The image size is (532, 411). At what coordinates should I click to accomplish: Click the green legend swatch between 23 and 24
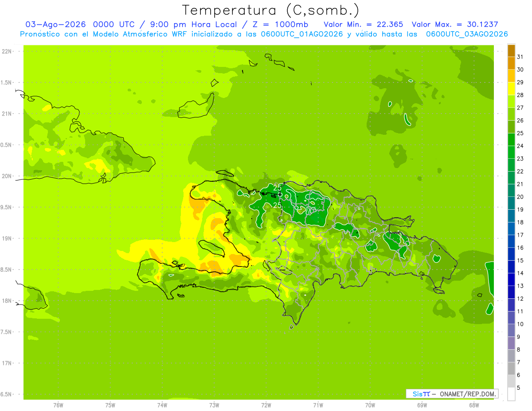511,153
